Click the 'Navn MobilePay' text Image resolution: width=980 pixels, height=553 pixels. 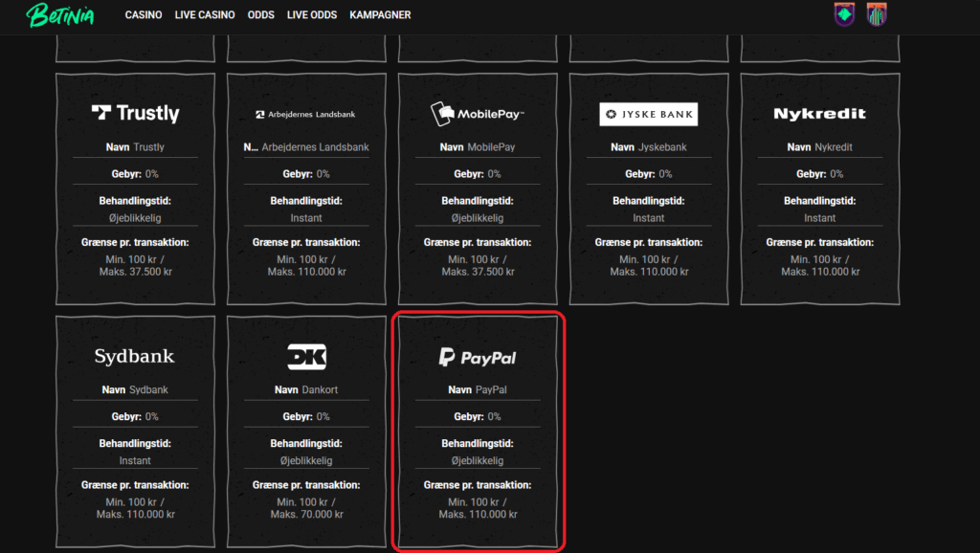[478, 147]
